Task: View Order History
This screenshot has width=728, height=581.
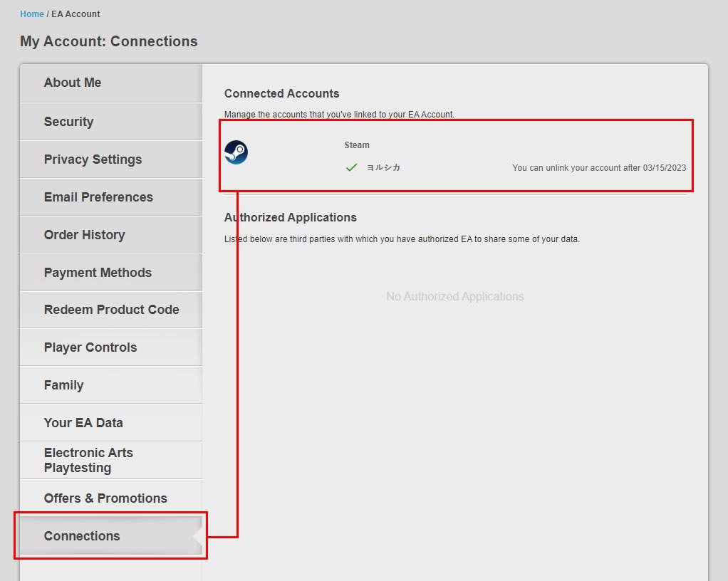Action: coord(111,235)
